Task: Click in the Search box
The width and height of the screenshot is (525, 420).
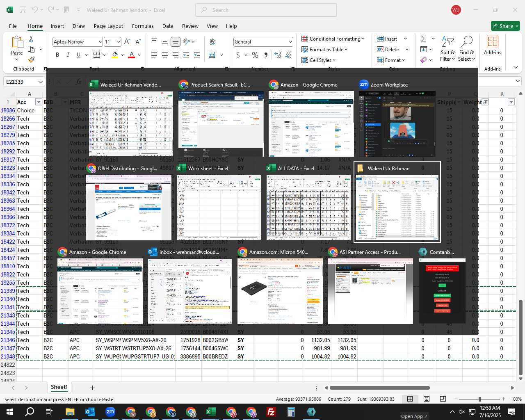Action: (266, 10)
